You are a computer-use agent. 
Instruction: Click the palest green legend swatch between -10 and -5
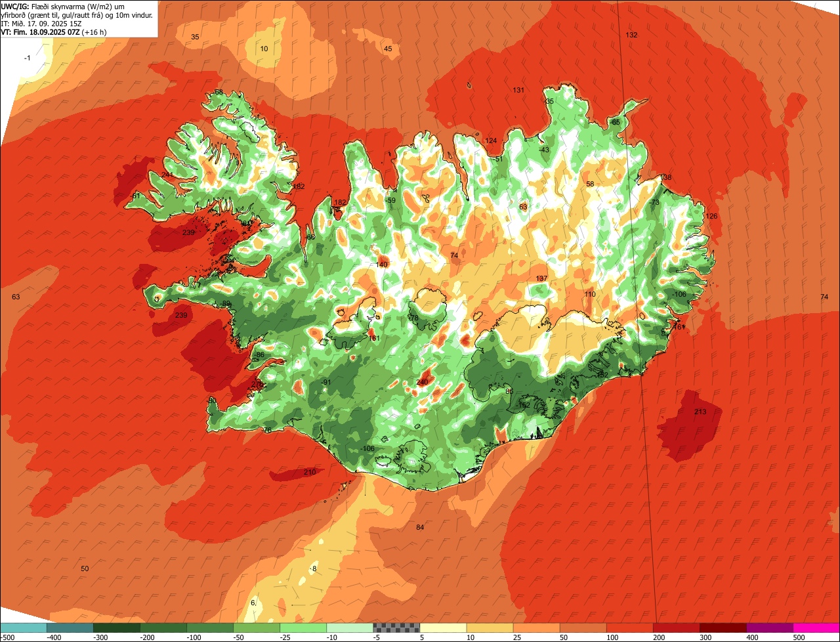coord(349,628)
